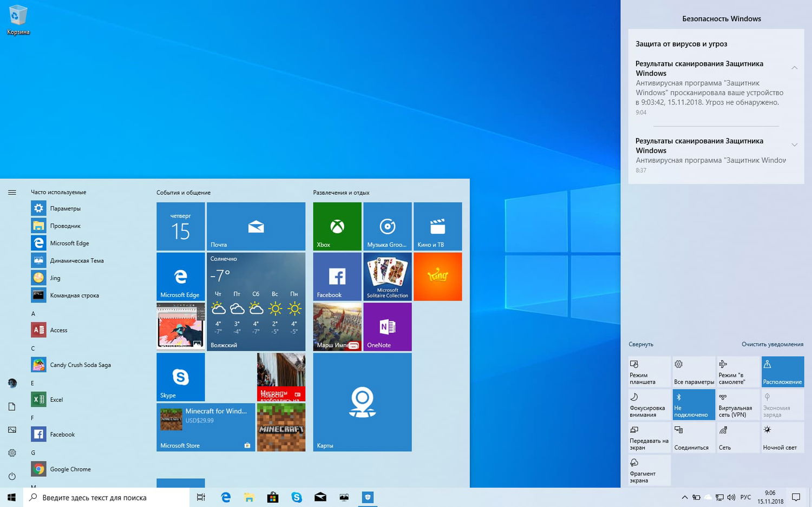Click the Свернуть link in Action Center
812x507 pixels.
point(640,344)
